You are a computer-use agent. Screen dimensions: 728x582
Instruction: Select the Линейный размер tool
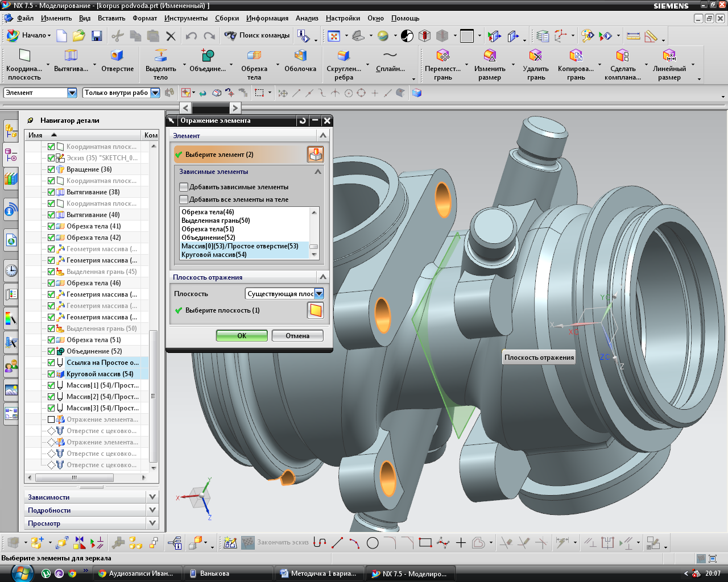point(669,65)
